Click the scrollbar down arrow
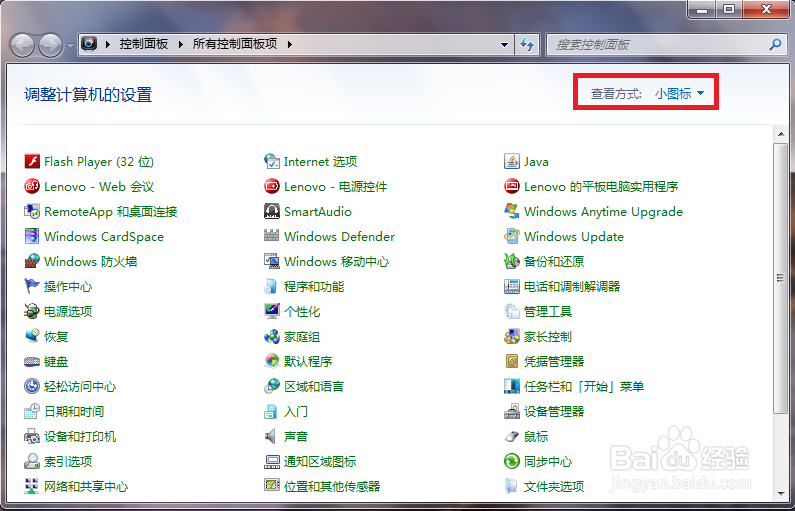Screen dimensions: 795x511 click(780, 493)
